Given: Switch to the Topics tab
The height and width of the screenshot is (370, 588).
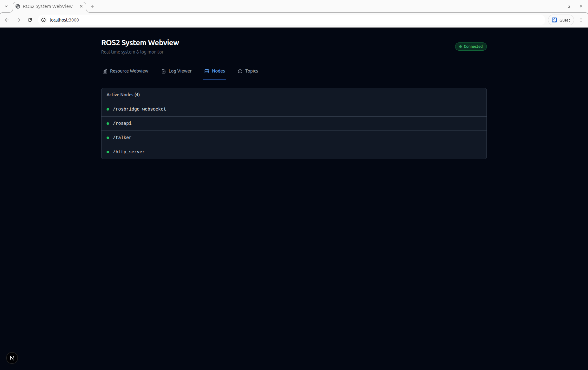Looking at the screenshot, I should coord(252,71).
